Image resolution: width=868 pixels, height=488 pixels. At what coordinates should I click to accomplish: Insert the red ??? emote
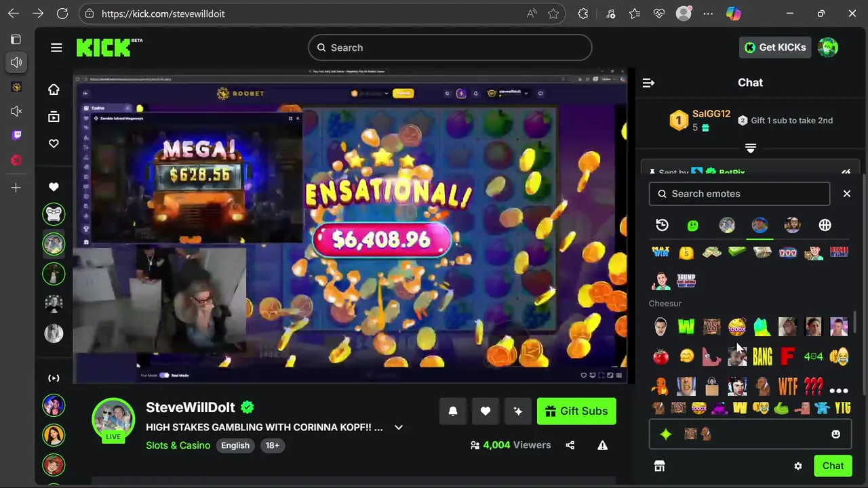coord(813,386)
